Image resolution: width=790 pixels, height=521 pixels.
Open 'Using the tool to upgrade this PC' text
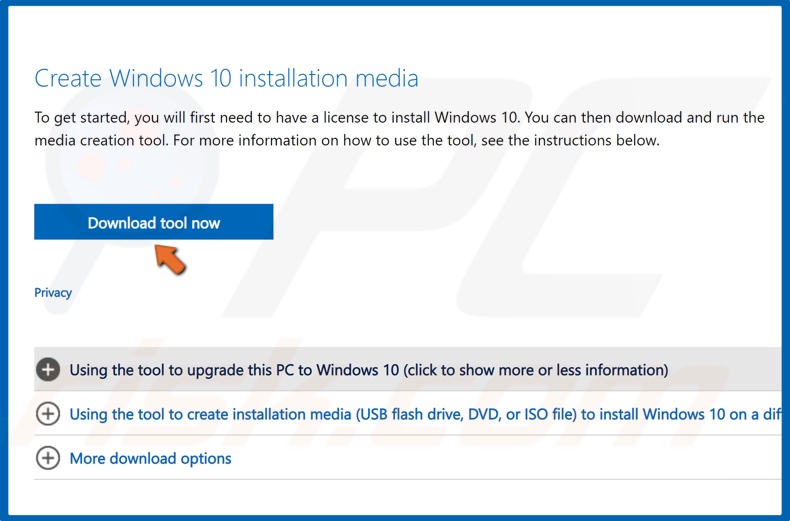[369, 370]
